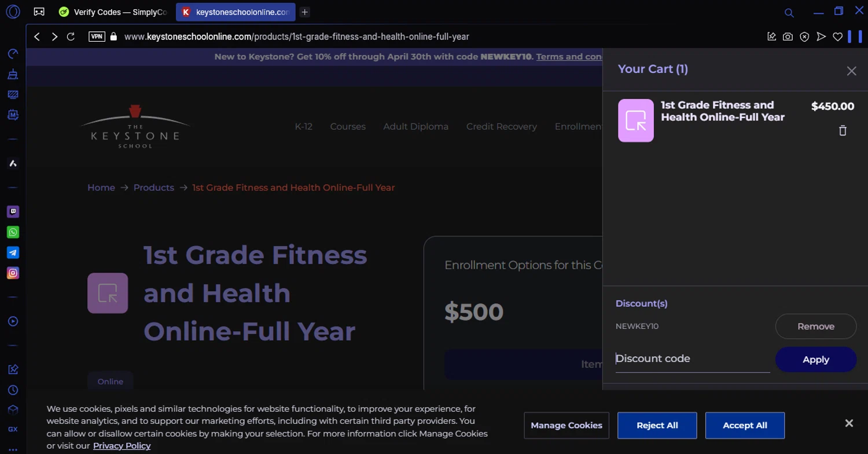868x454 pixels.
Task: Open the Credit Recovery menu item
Action: click(501, 126)
